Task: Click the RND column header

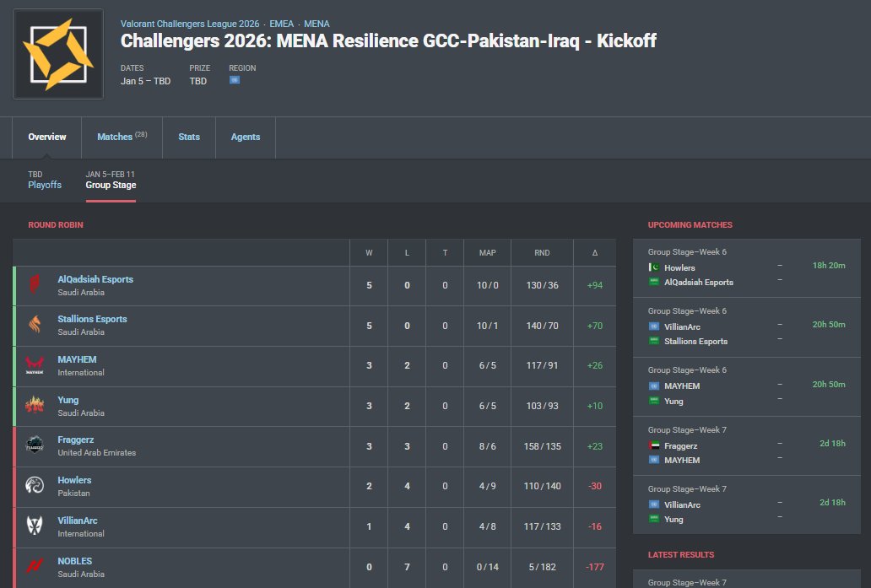Action: pyautogui.click(x=542, y=252)
